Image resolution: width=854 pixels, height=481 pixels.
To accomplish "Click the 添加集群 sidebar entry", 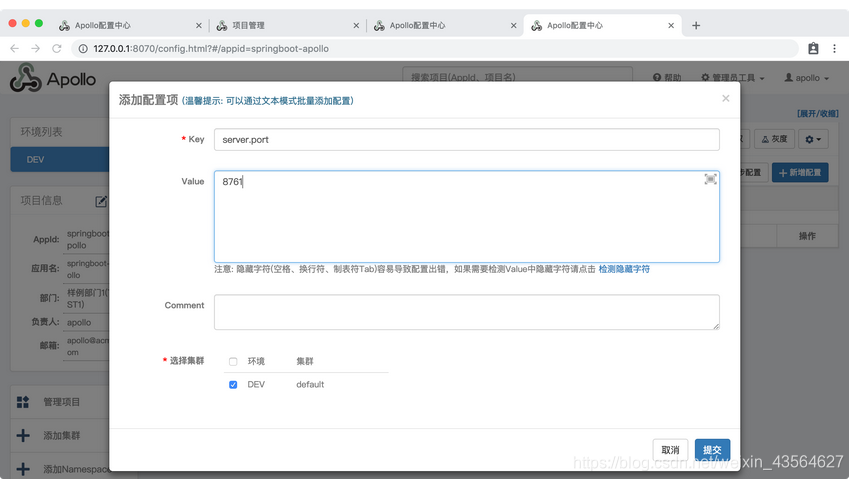I will [62, 435].
